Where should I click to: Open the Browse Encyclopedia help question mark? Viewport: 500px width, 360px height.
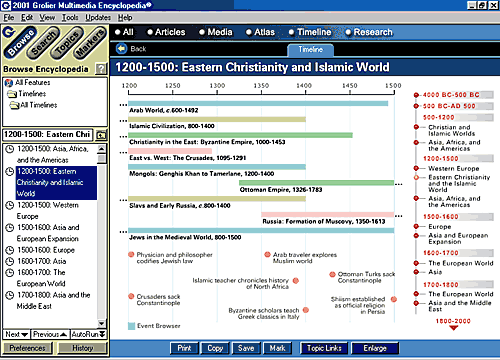pyautogui.click(x=101, y=69)
